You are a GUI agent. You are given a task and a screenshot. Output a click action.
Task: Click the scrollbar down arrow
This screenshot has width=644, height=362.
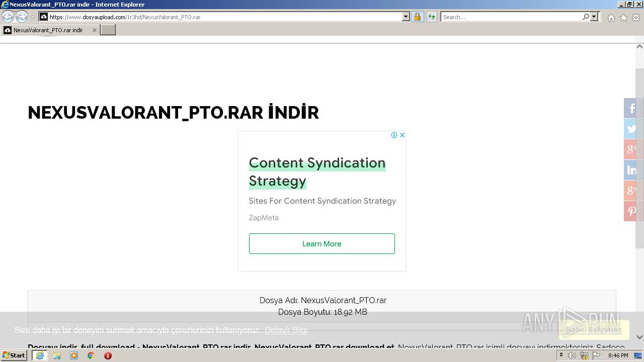[640, 337]
